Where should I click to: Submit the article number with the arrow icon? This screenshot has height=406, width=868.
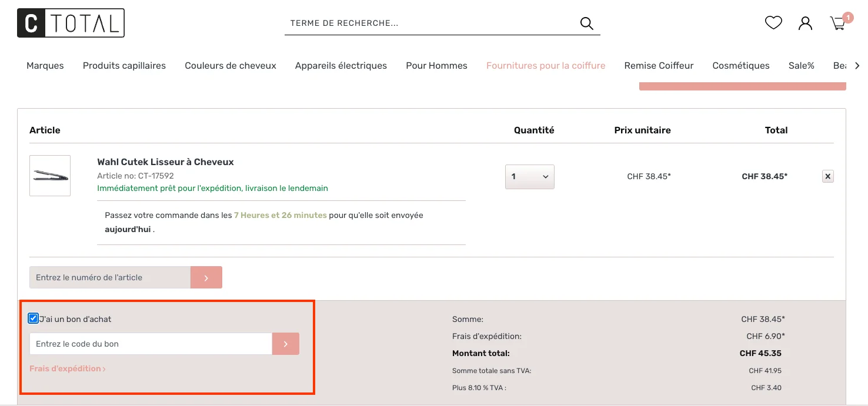pyautogui.click(x=206, y=277)
